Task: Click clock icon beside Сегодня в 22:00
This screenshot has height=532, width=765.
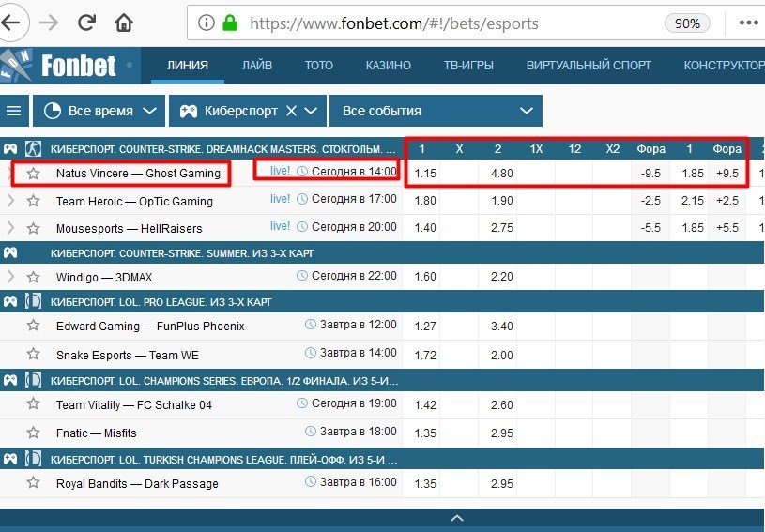Action: coord(302,276)
